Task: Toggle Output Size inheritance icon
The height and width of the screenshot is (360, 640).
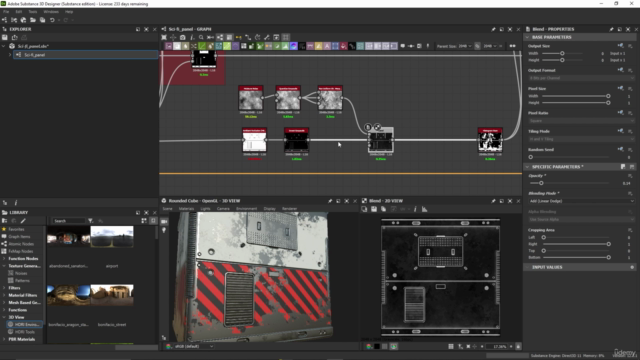Action: point(620,46)
